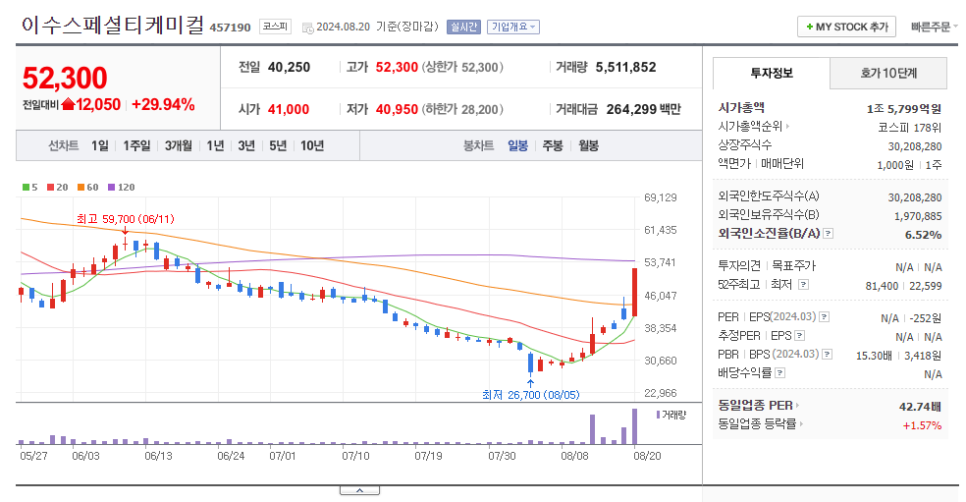This screenshot has width=966, height=502.
Task: Collapse the chart panel with bottom arrow handle
Action: 359,490
